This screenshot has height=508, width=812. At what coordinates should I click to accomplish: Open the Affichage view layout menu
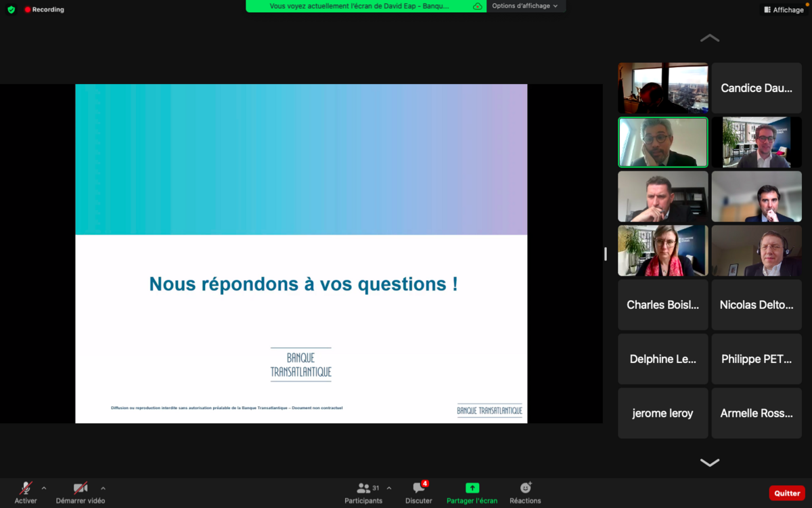click(x=784, y=9)
